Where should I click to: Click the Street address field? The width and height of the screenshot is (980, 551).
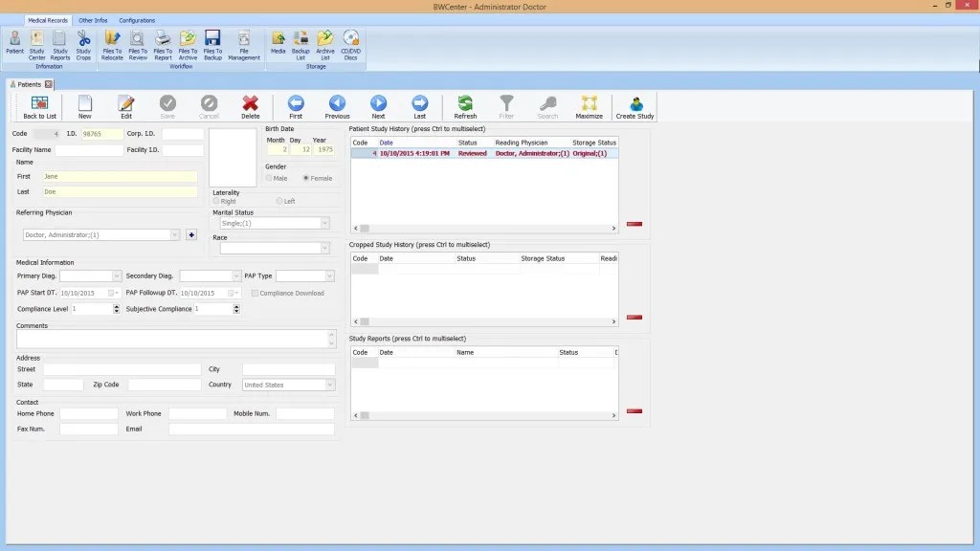pyautogui.click(x=122, y=369)
